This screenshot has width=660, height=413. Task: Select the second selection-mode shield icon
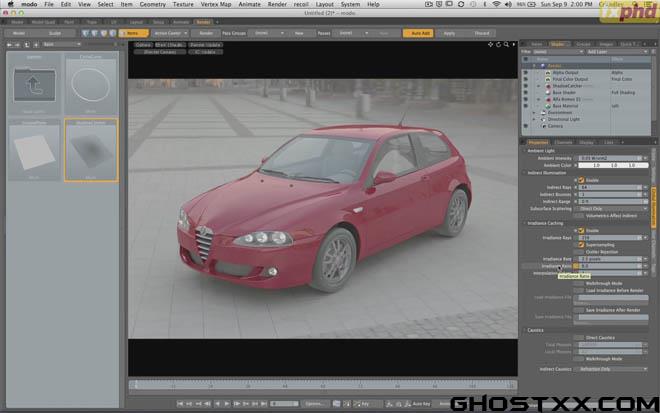click(95, 33)
